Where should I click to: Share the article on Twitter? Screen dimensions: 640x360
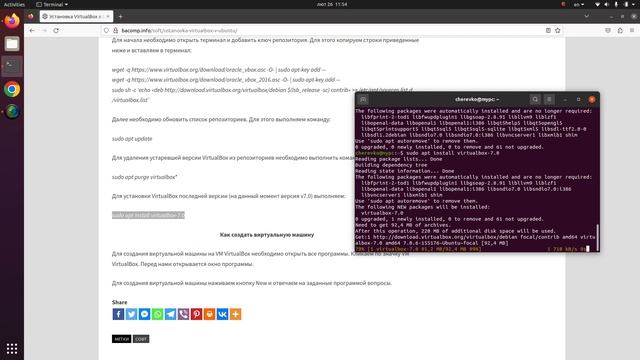click(x=131, y=314)
